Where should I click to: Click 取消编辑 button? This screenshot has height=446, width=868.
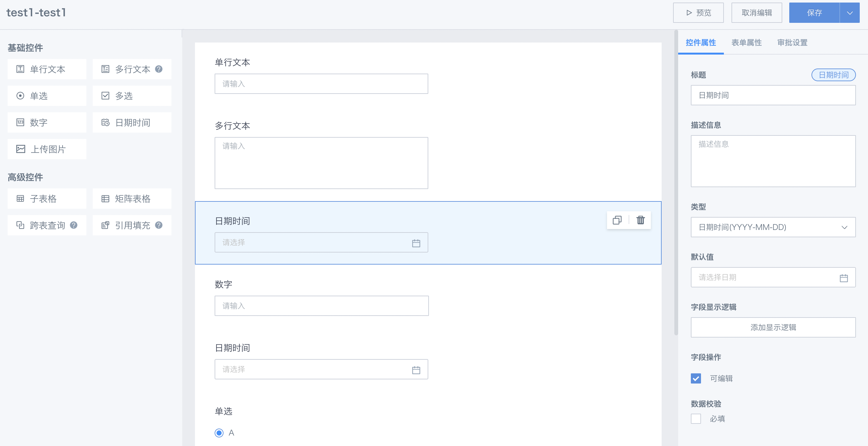757,13
